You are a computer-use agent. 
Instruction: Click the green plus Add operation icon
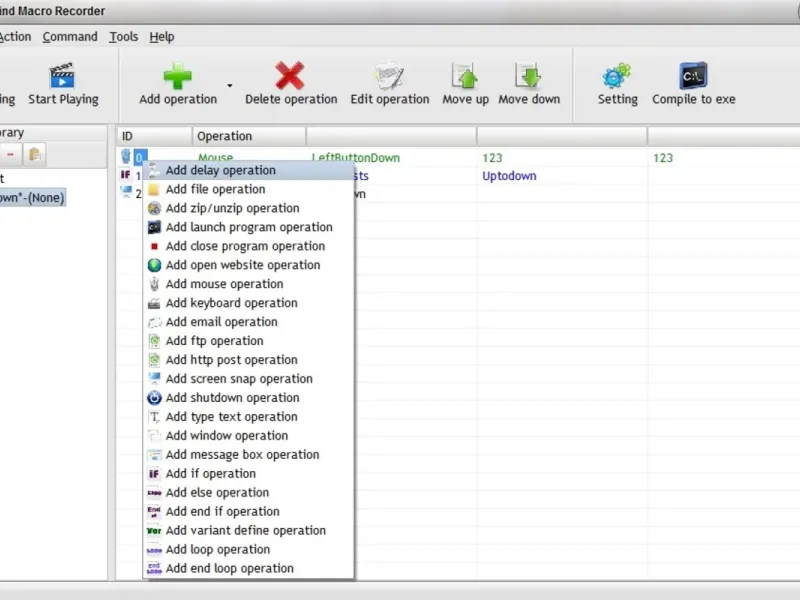[178, 77]
